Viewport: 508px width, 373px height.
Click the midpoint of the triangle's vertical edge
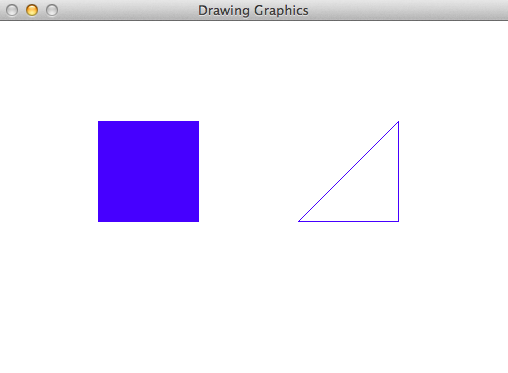[x=399, y=171]
